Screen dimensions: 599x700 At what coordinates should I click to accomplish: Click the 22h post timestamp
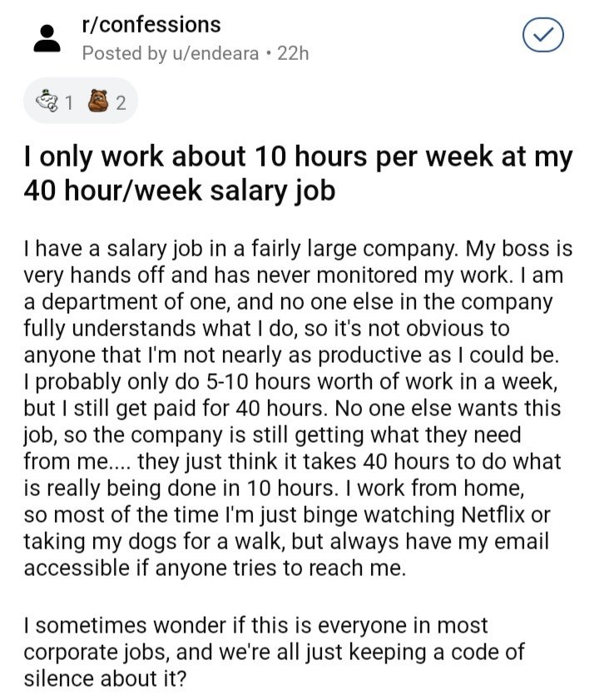293,53
